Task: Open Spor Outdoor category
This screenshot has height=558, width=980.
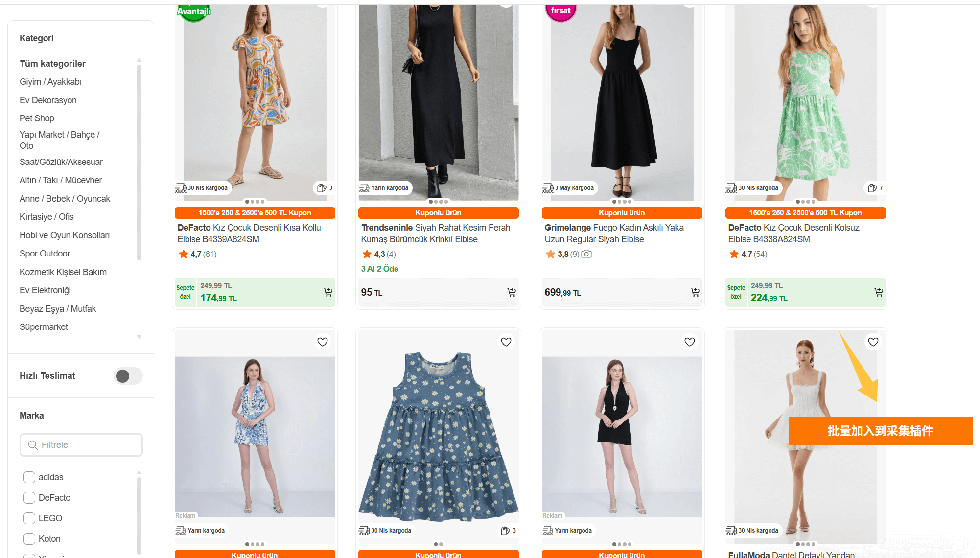Action: [45, 254]
